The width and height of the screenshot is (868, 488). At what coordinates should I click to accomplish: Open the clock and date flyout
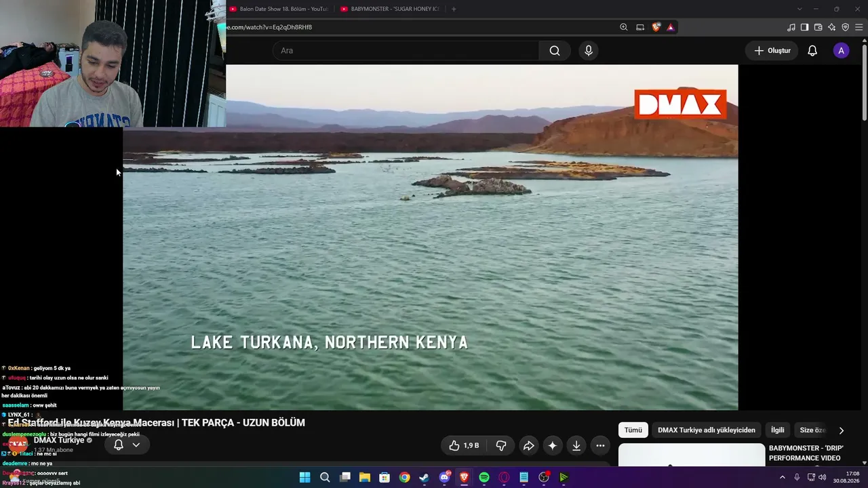(846, 477)
